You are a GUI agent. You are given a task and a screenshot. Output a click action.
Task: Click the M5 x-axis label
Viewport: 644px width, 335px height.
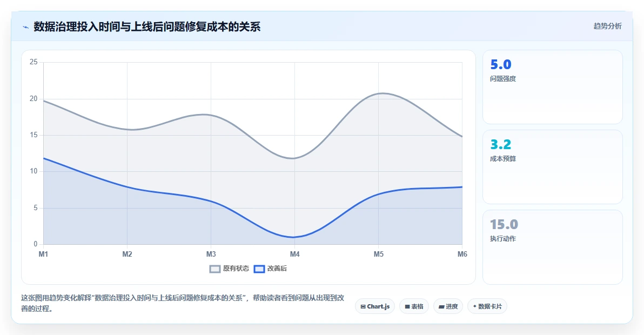pos(379,254)
